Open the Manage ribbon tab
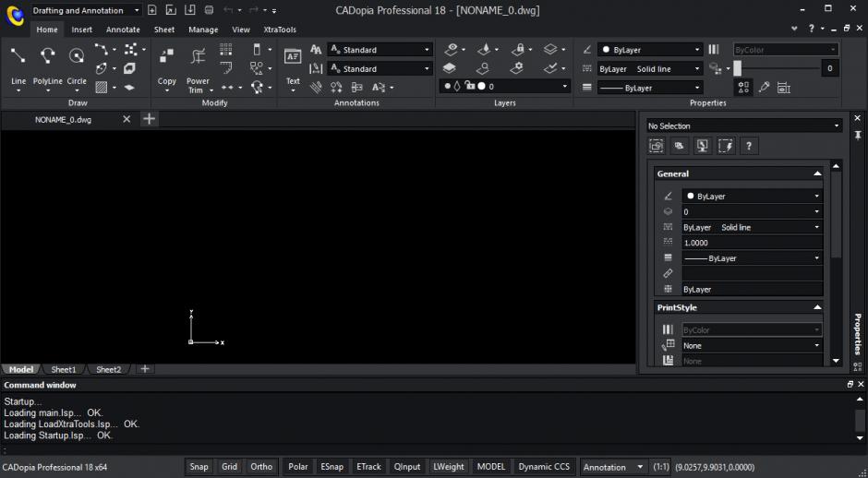The height and width of the screenshot is (478, 868). [x=203, y=30]
